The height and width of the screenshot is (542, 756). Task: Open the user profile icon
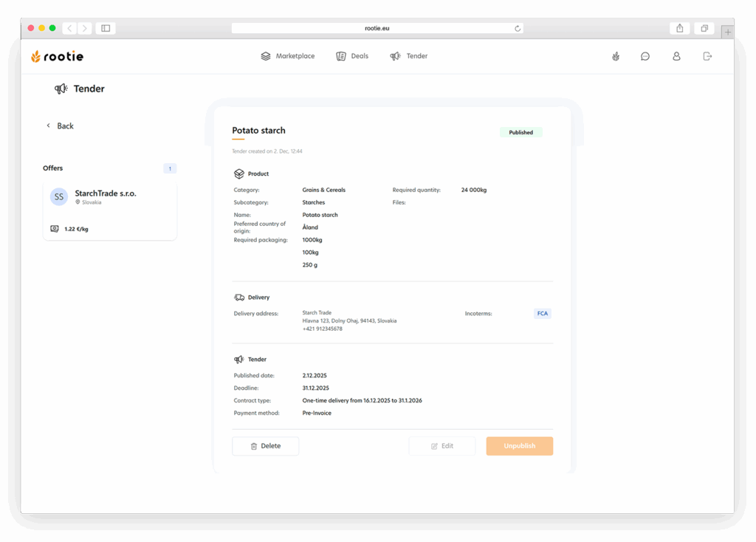(x=676, y=56)
